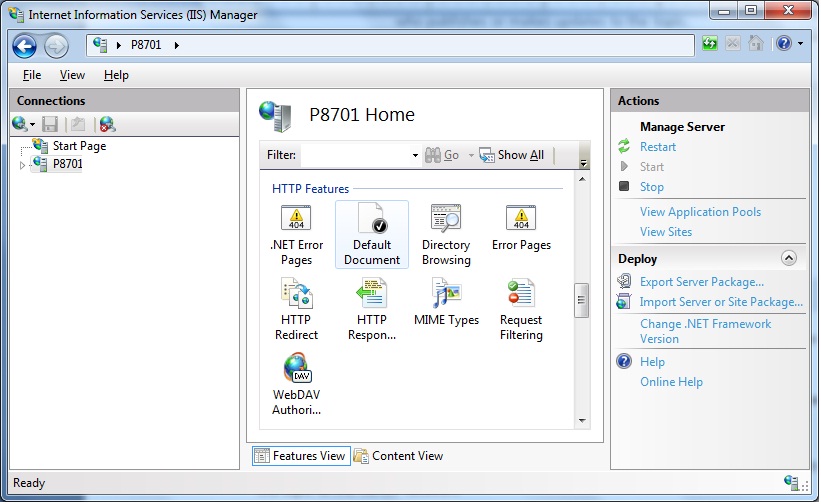This screenshot has height=504, width=821.
Task: Click View Sites link
Action: [x=666, y=232]
